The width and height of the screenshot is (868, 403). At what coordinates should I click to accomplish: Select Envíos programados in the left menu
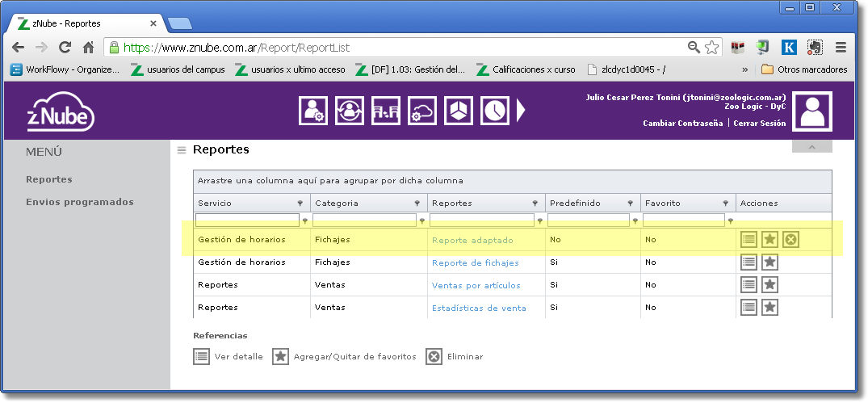[x=79, y=202]
